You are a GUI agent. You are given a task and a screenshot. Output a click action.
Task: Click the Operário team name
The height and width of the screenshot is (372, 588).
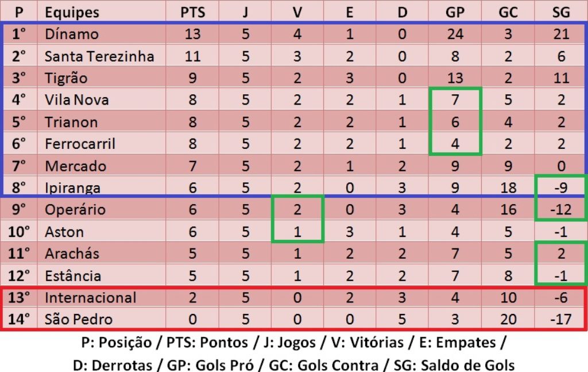[75, 210]
